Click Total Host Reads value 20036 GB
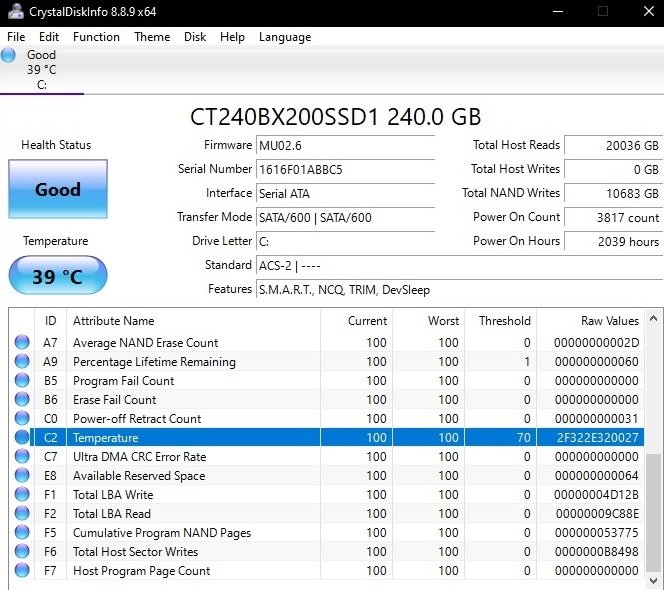The image size is (664, 590). [x=614, y=146]
